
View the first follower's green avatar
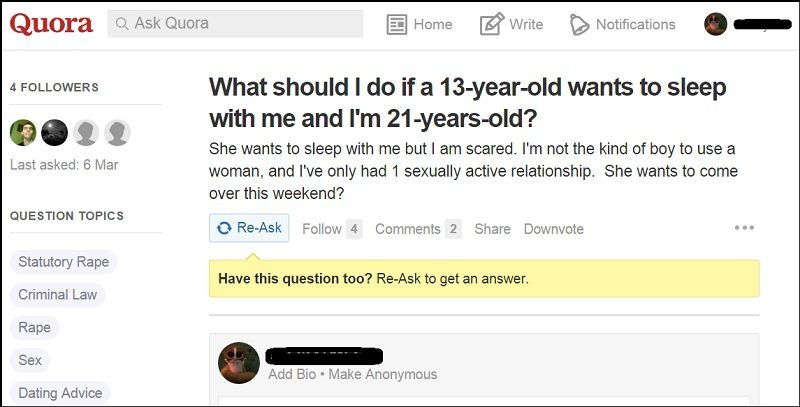(x=23, y=133)
